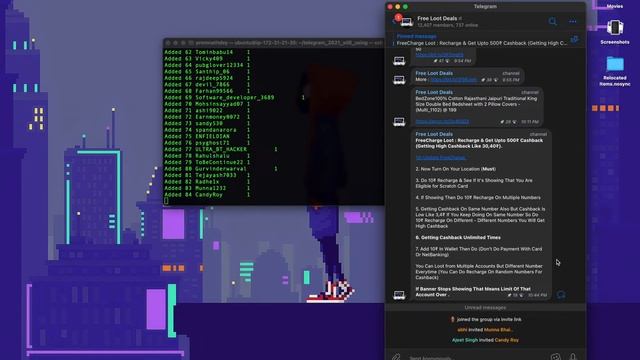The width and height of the screenshot is (640, 360).
Task: Open the Free Loot Deals group avatar in header
Action: point(407,22)
